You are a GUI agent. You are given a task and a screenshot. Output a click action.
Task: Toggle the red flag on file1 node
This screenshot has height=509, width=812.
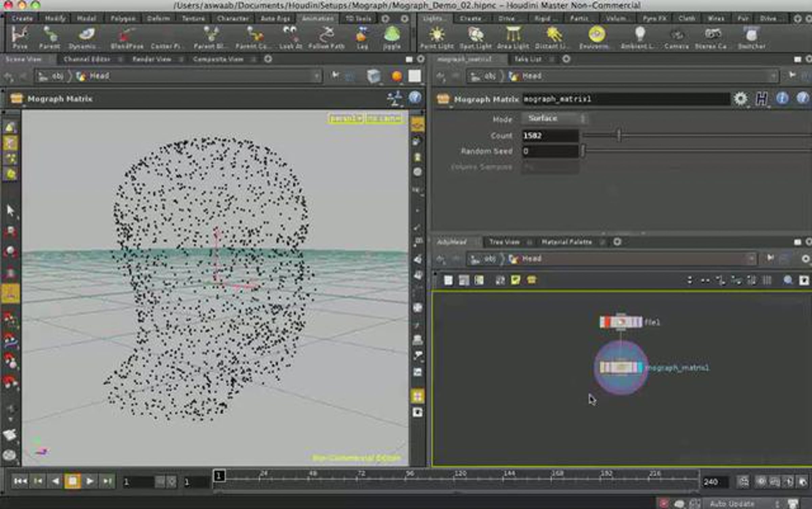click(x=607, y=322)
